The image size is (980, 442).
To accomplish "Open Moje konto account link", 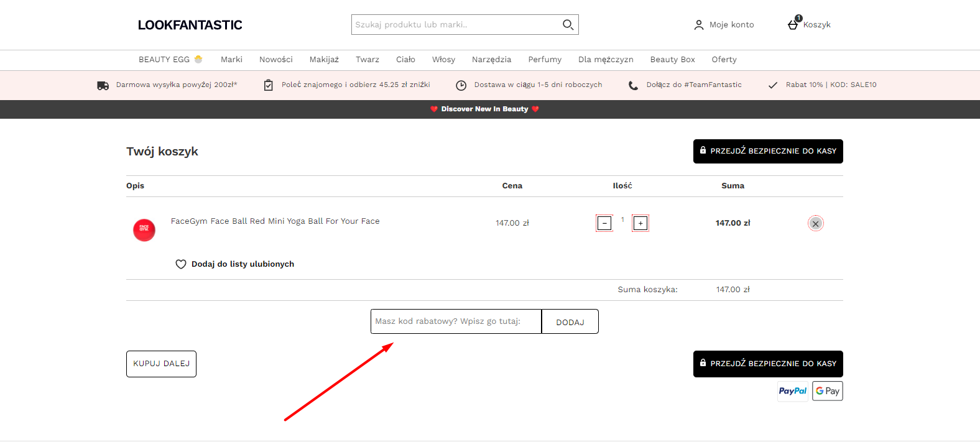I will 731,25.
